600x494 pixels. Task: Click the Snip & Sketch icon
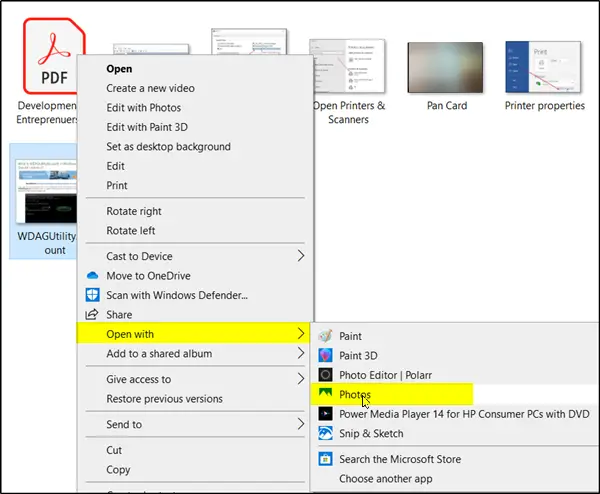325,433
